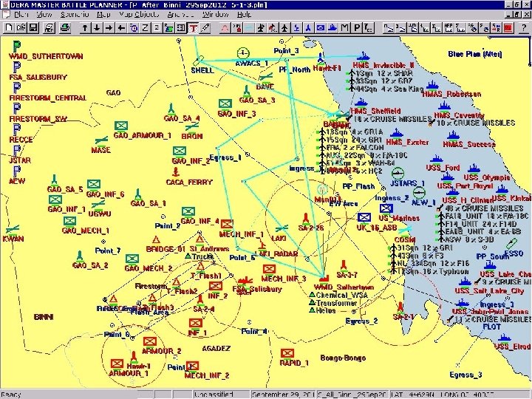Select the SA-2-26 missile site symbol
The height and width of the screenshot is (399, 532).
tap(306, 219)
